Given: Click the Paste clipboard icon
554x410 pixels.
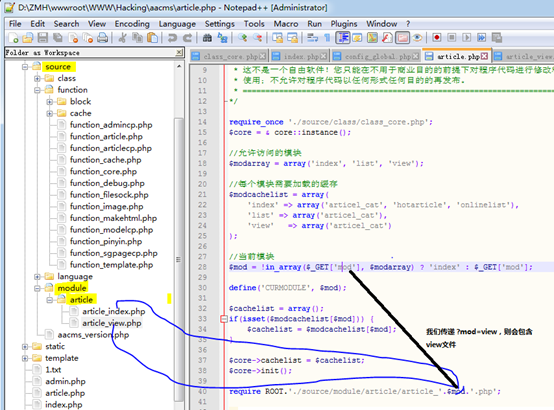Looking at the screenshot, I should [x=152, y=37].
